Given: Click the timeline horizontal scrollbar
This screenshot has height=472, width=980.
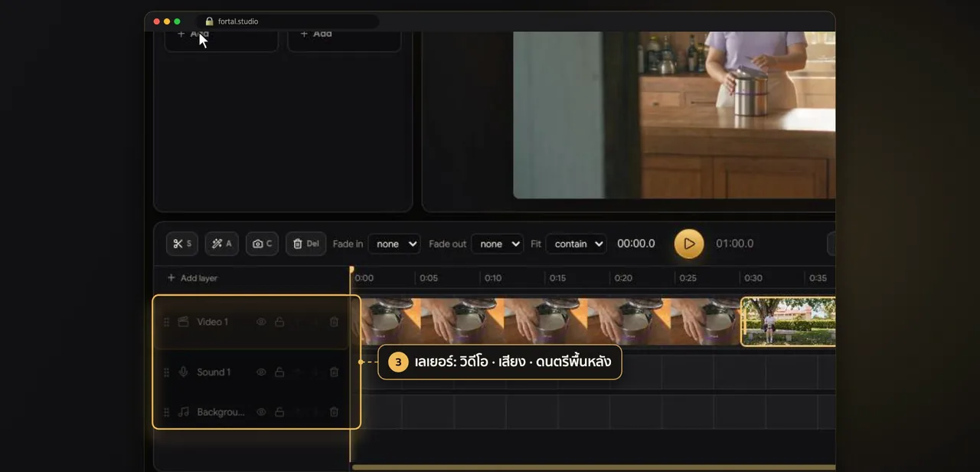Looking at the screenshot, I should tap(593, 467).
